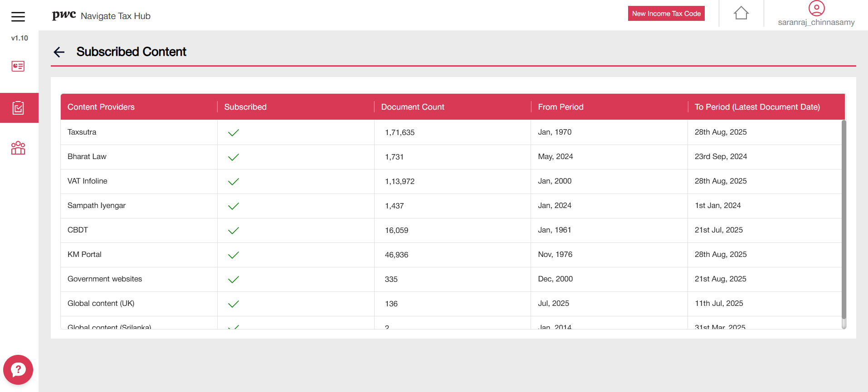
Task: Select the VAT Infoline provider name
Action: coord(88,181)
